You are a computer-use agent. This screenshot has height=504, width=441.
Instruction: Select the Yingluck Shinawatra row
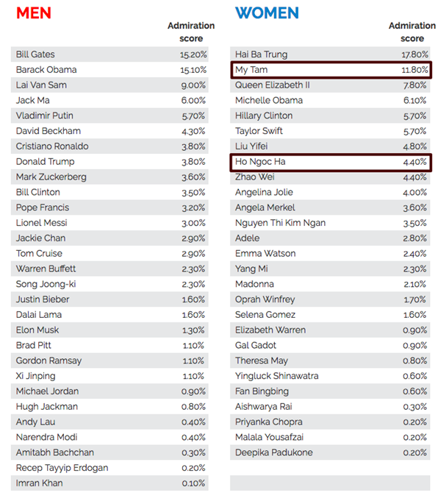click(x=331, y=376)
